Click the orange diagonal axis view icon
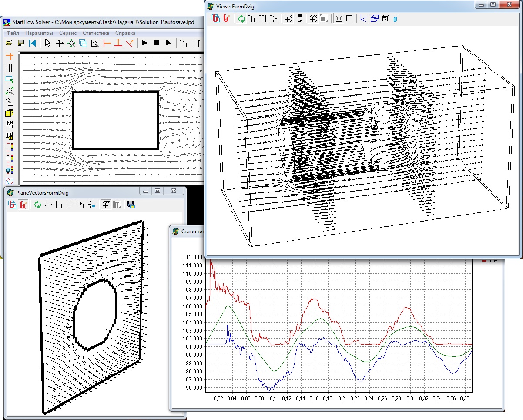The image size is (523, 420). point(130,43)
